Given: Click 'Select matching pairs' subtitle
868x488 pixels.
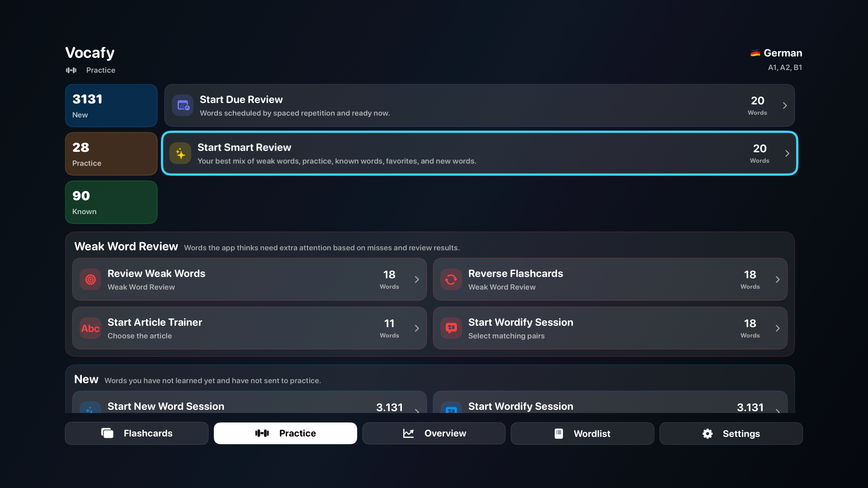Looking at the screenshot, I should click(x=506, y=336).
